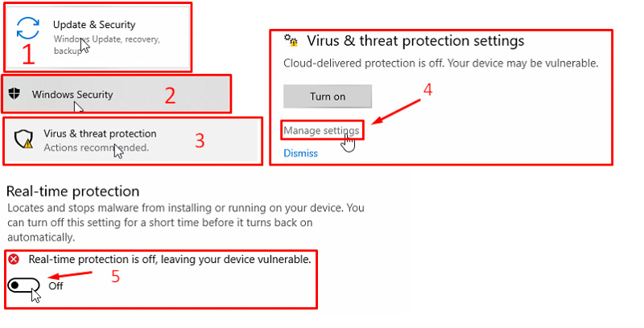Open the Virus & threat protection item
Viewport: 644px width, 328px height.
[x=100, y=133]
